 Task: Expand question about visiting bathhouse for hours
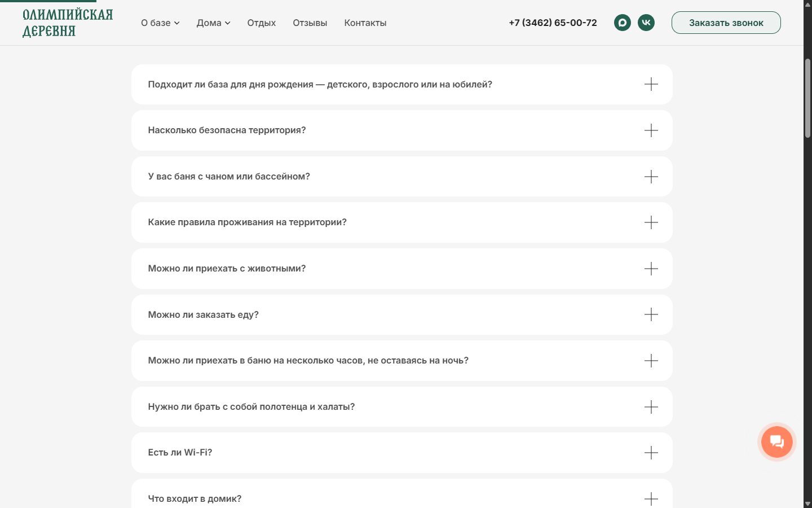click(401, 361)
